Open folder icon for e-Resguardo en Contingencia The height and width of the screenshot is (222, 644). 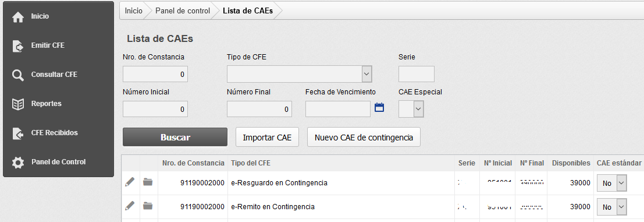pyautogui.click(x=147, y=182)
